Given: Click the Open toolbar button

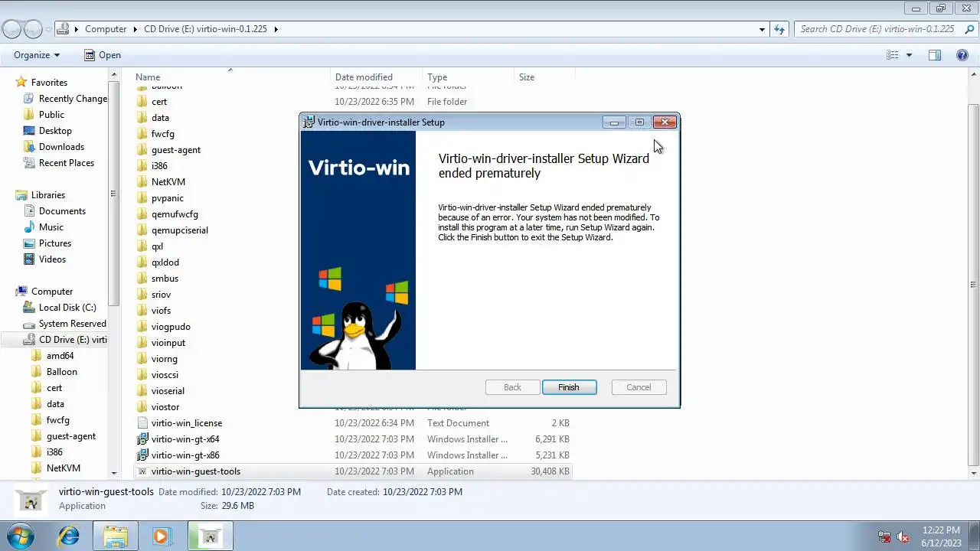Looking at the screenshot, I should click(x=102, y=55).
